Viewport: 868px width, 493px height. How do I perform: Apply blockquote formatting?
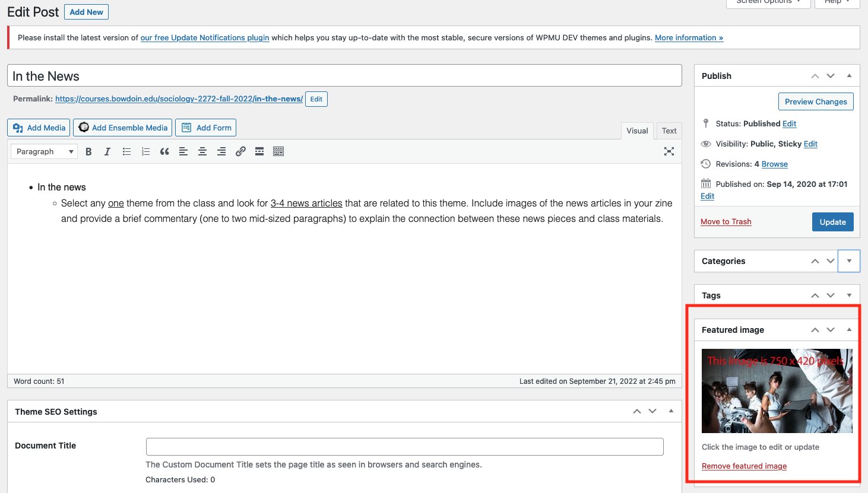pyautogui.click(x=164, y=152)
